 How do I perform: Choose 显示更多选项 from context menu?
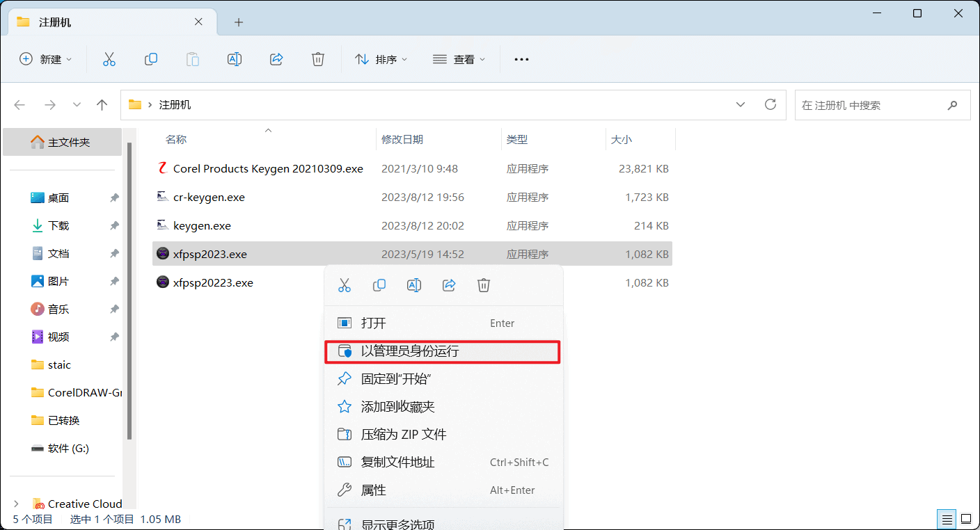pos(443,523)
